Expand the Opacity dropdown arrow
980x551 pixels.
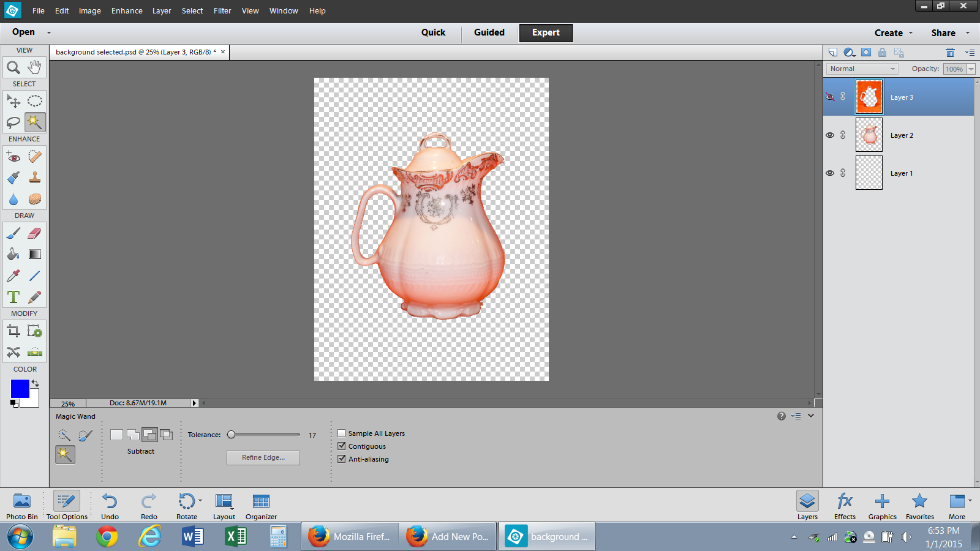971,69
